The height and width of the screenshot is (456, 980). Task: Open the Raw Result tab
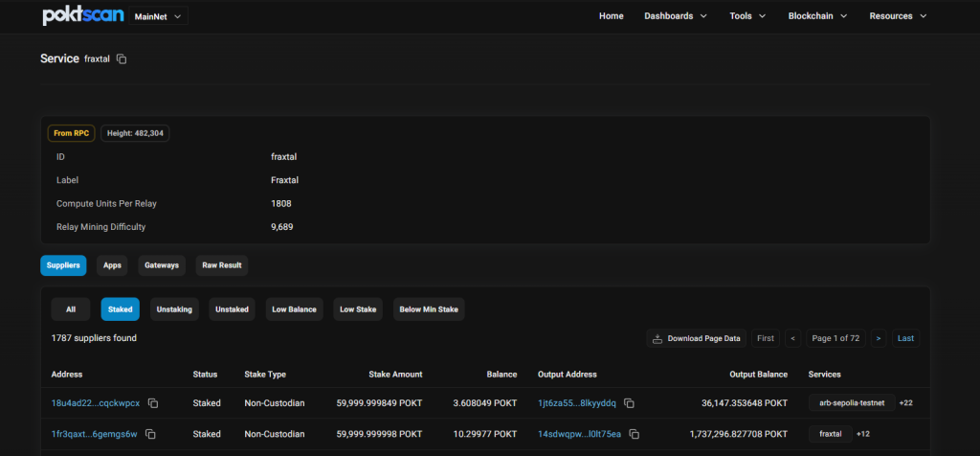coord(222,265)
